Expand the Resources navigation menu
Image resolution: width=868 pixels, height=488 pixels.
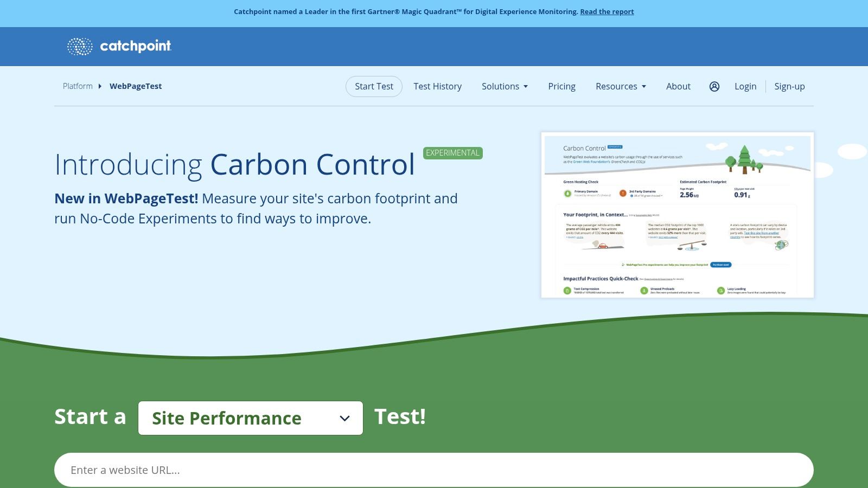click(621, 86)
